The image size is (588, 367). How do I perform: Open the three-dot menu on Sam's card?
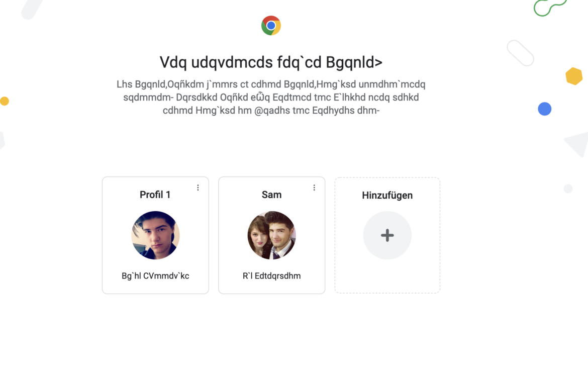pyautogui.click(x=314, y=188)
